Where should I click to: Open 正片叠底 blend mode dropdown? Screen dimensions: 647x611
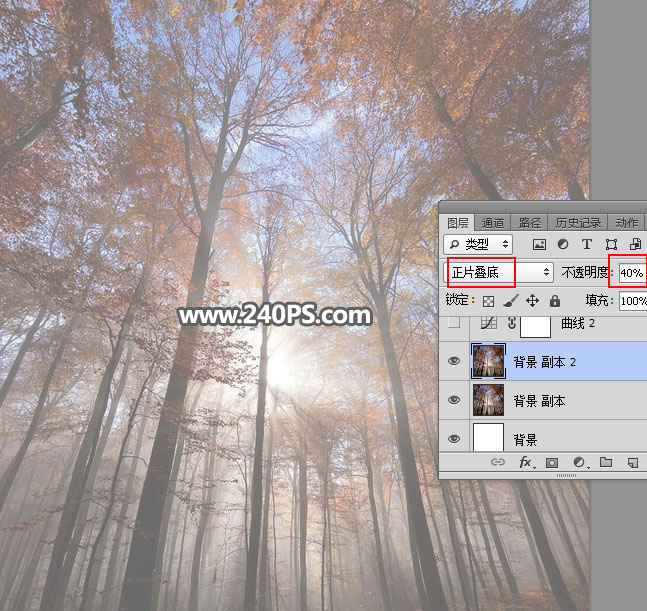click(498, 272)
